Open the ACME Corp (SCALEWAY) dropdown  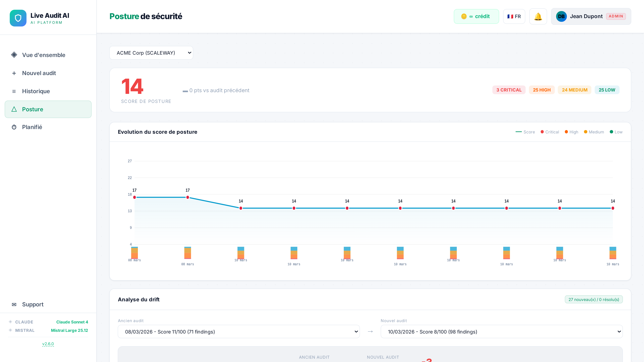[151, 53]
